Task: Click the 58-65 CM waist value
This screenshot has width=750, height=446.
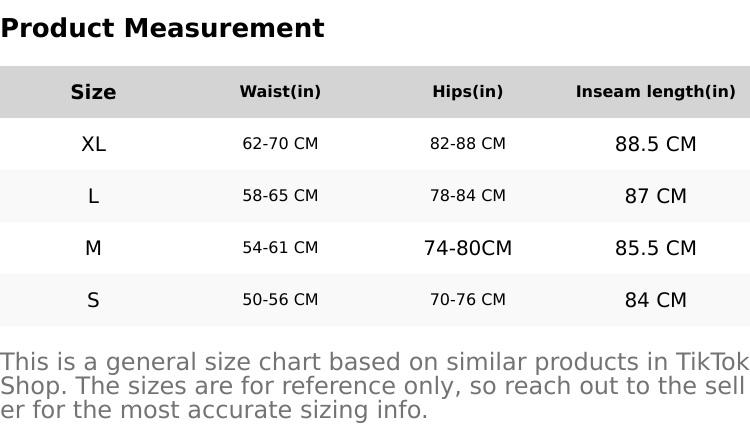Action: 280,196
